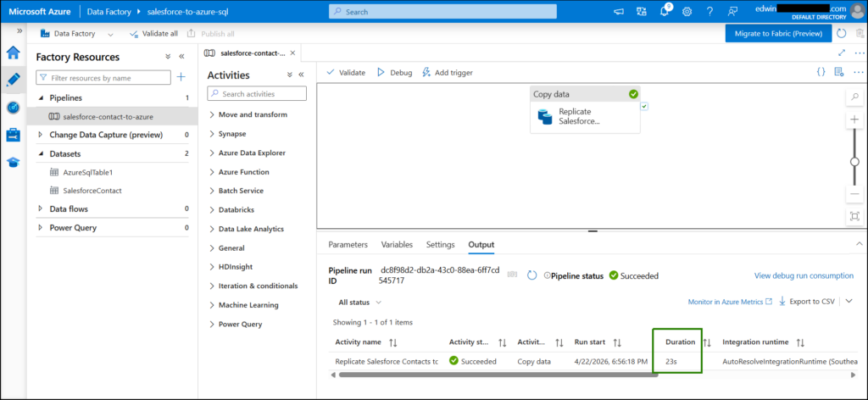Image resolution: width=868 pixels, height=400 pixels.
Task: Search the canvas with magnifier icon
Action: point(854,97)
